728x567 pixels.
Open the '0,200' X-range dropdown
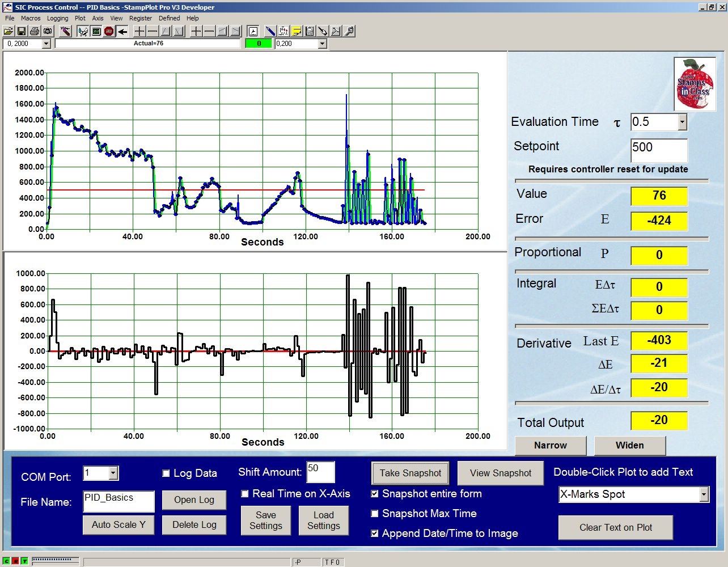tap(323, 44)
